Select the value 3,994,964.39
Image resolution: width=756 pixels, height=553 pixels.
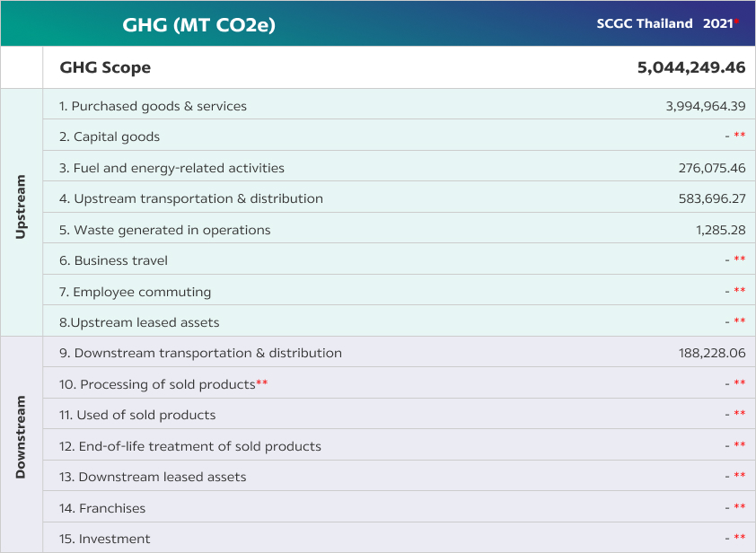(x=706, y=106)
